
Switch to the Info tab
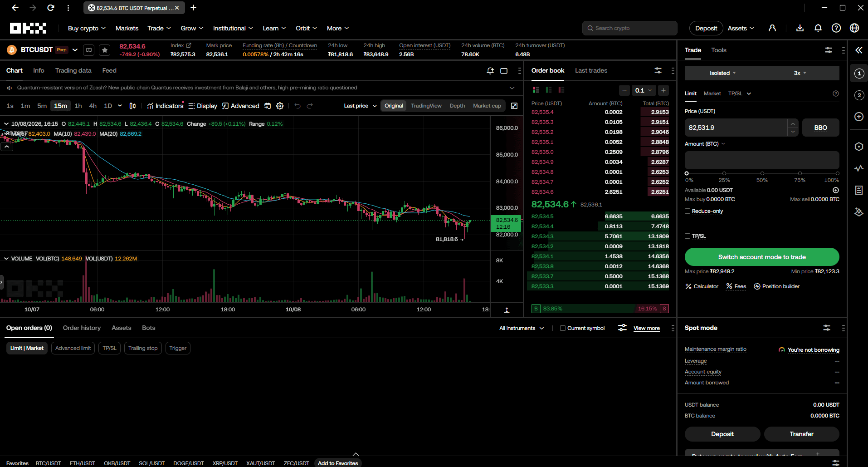click(39, 70)
